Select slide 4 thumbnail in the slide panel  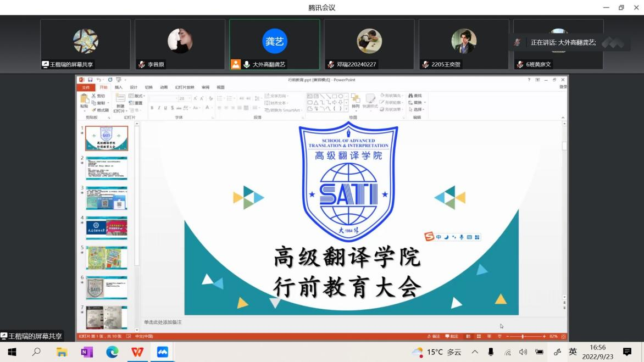point(107,228)
